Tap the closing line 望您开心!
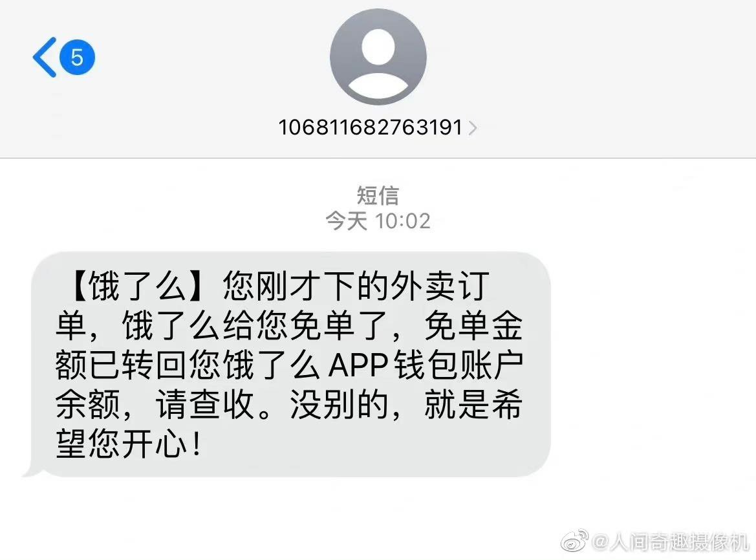The height and width of the screenshot is (560, 756). pos(128,444)
